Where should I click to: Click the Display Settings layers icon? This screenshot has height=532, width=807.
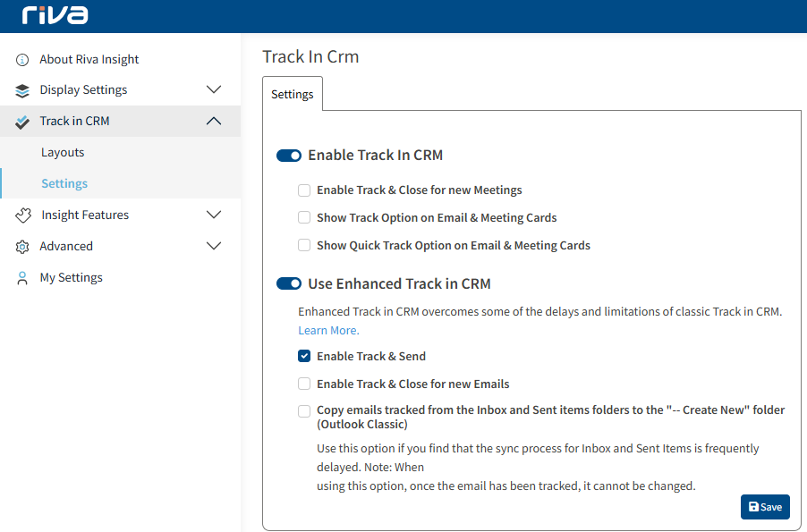coord(22,90)
